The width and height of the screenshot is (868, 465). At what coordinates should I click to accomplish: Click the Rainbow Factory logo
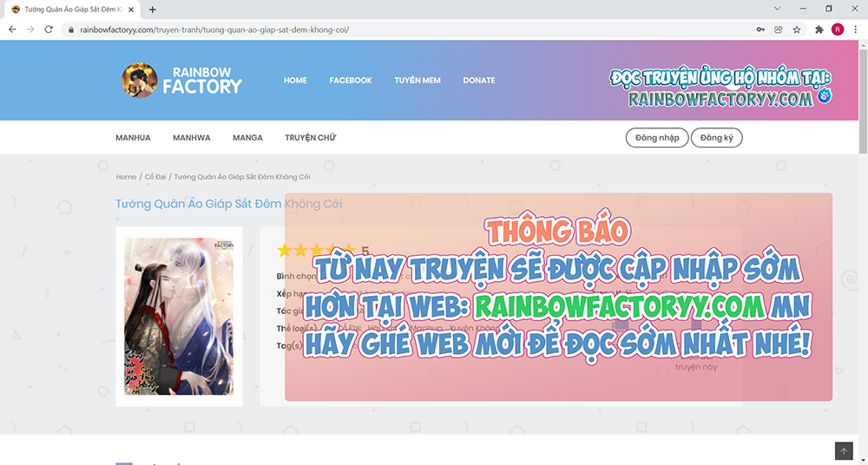pyautogui.click(x=182, y=80)
